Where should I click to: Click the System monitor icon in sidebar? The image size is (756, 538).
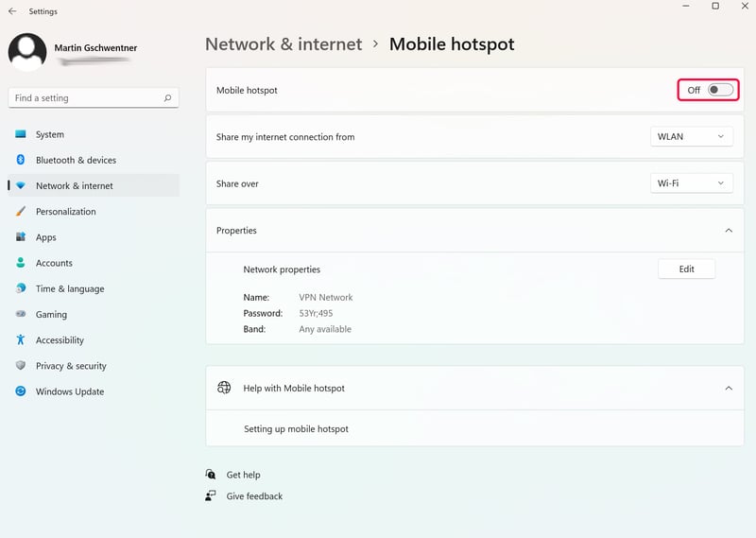pyautogui.click(x=20, y=134)
